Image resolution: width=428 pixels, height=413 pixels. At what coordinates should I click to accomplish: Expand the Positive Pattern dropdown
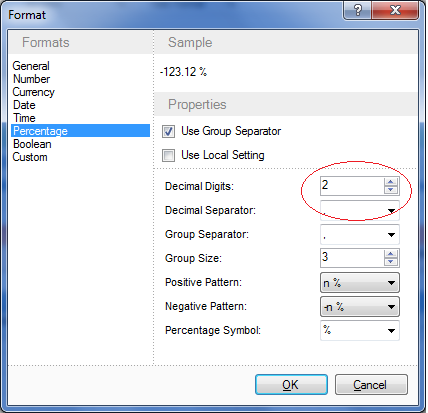coord(360,283)
